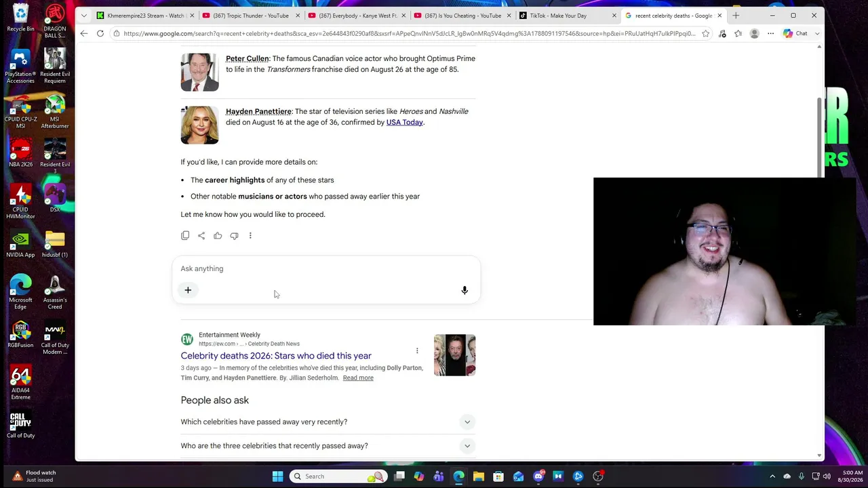Click the plus button in the Ask anything box
Screen dimensions: 868x488
point(188,290)
